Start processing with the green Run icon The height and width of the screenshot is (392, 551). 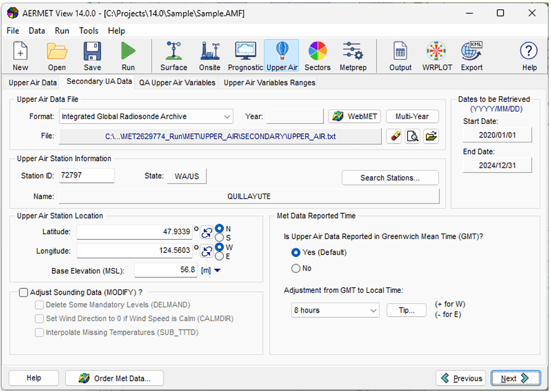(128, 56)
